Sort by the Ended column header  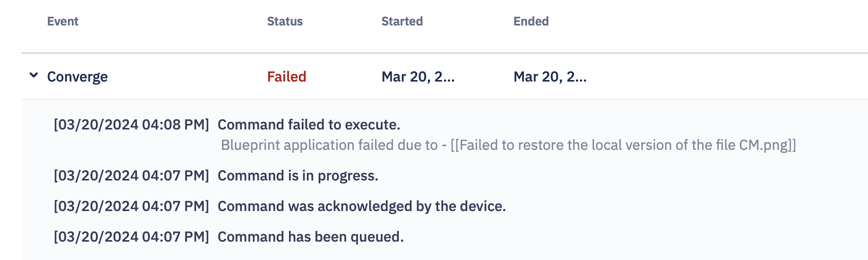pyautogui.click(x=531, y=21)
